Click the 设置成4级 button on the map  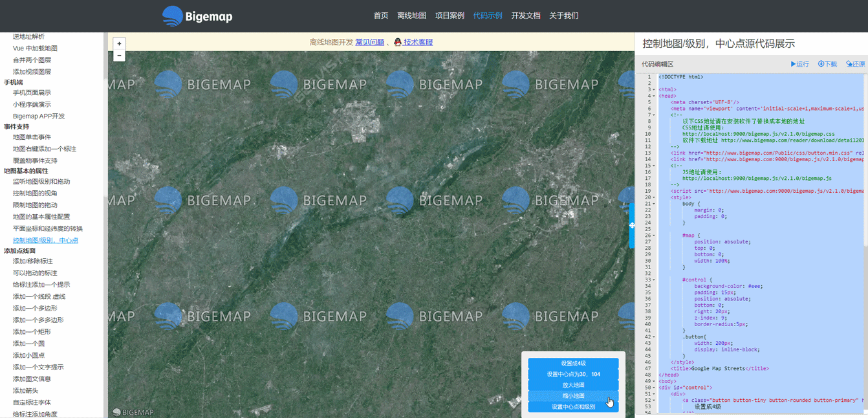(573, 363)
